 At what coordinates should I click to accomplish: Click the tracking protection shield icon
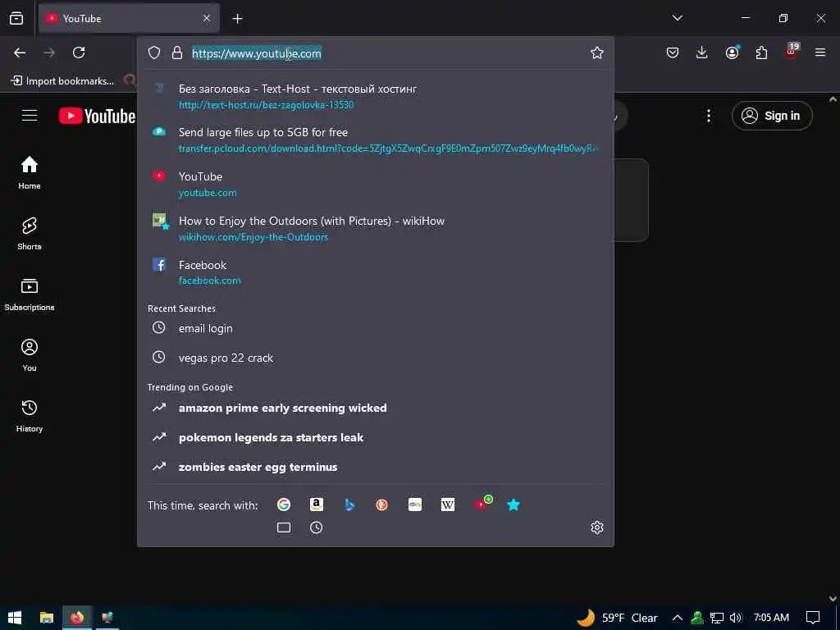tap(154, 52)
